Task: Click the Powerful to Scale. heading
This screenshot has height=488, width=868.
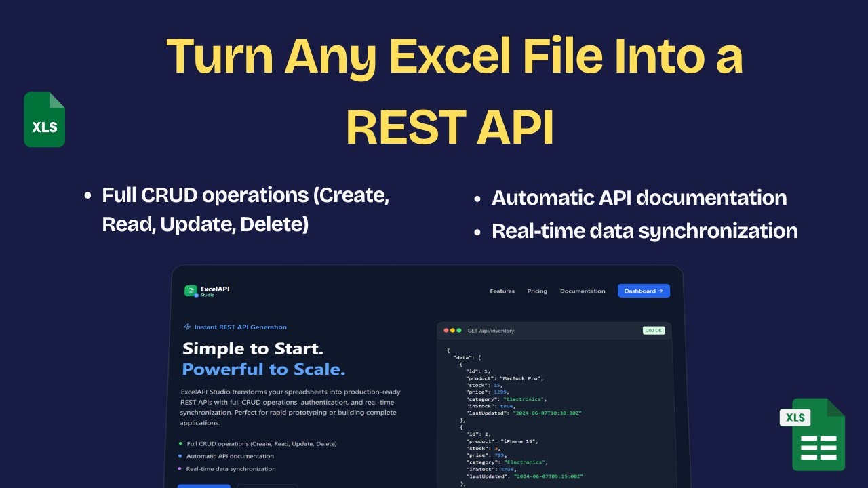Action: (x=264, y=369)
